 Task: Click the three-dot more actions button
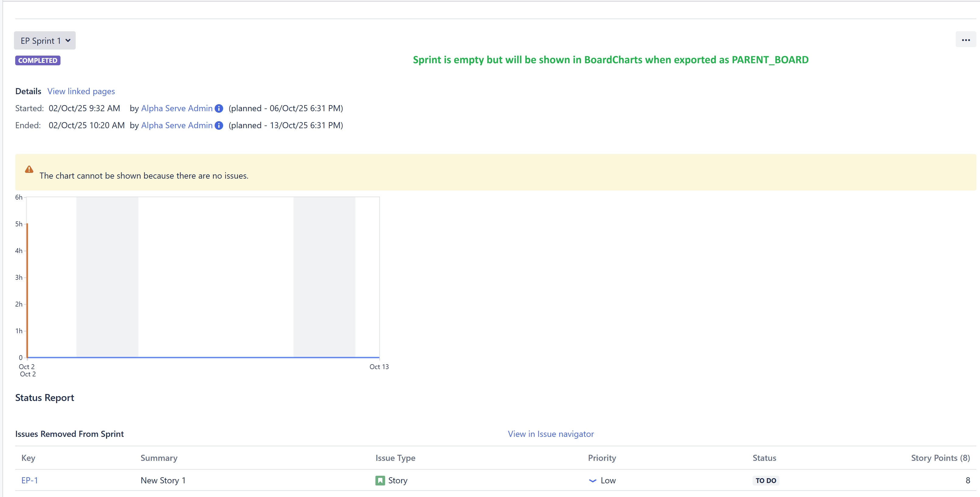965,40
